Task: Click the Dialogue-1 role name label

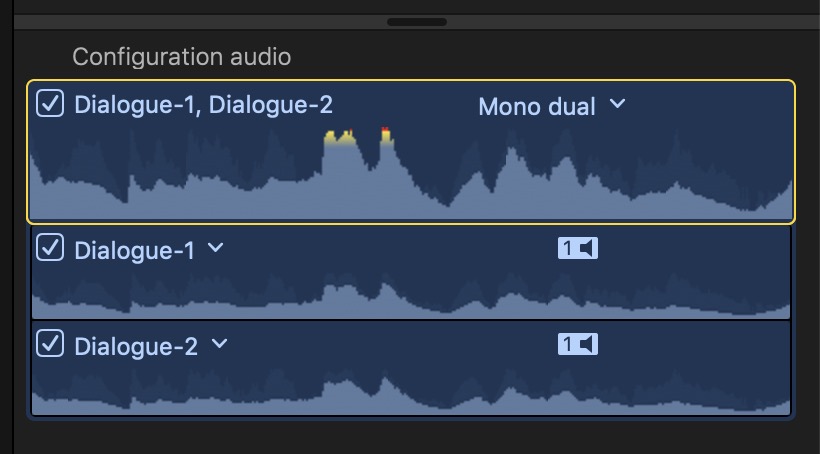Action: (134, 250)
